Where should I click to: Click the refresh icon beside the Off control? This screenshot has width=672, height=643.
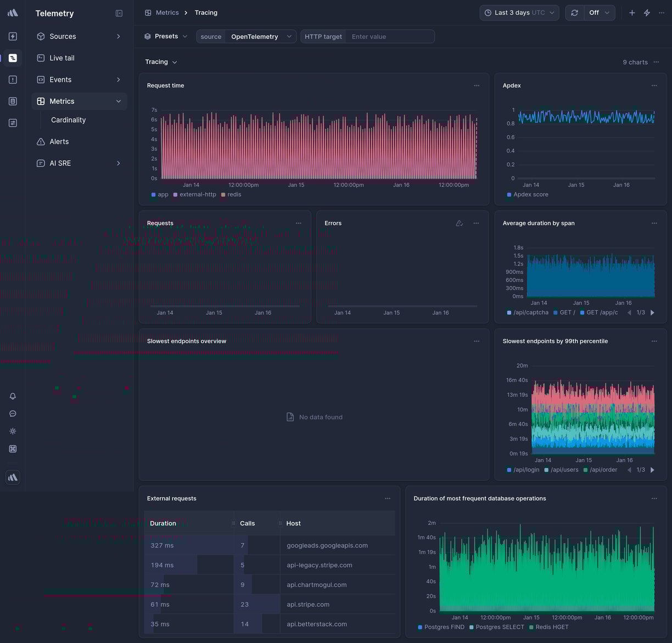click(574, 12)
